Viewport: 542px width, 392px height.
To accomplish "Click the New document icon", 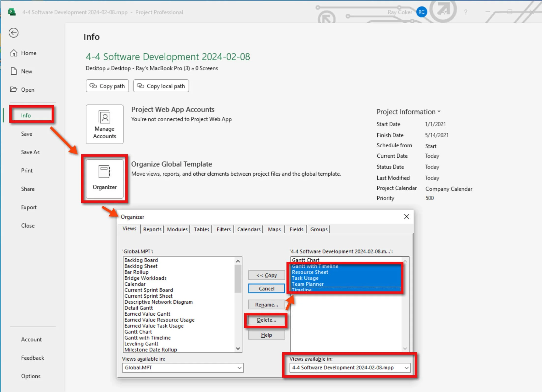I will [14, 71].
